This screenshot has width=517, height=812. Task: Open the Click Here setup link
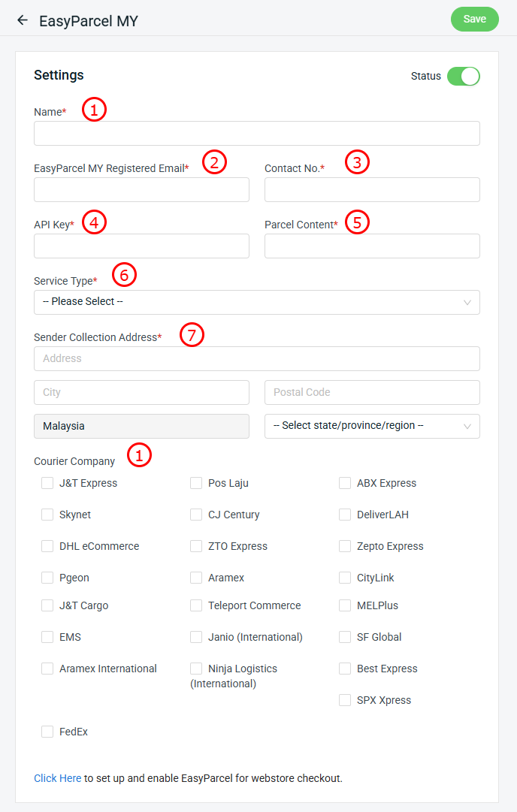(x=57, y=778)
